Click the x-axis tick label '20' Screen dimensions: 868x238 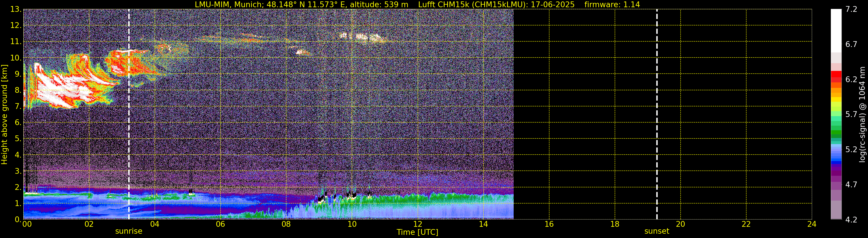(680, 224)
